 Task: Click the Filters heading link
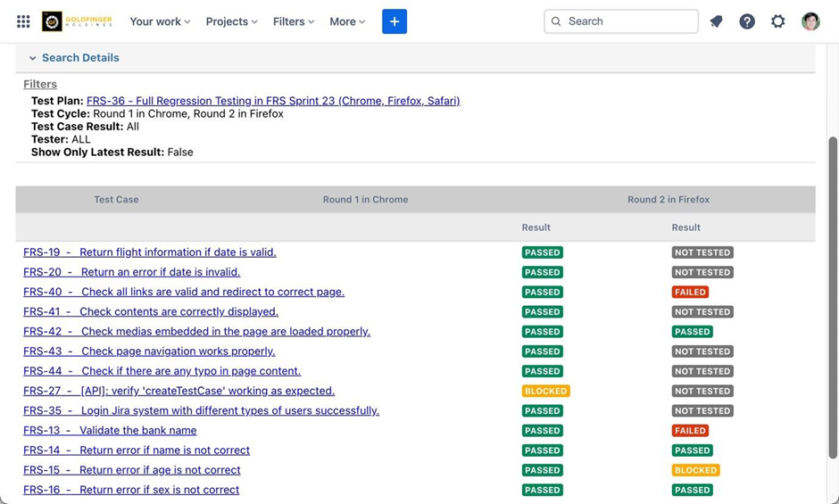(x=40, y=84)
